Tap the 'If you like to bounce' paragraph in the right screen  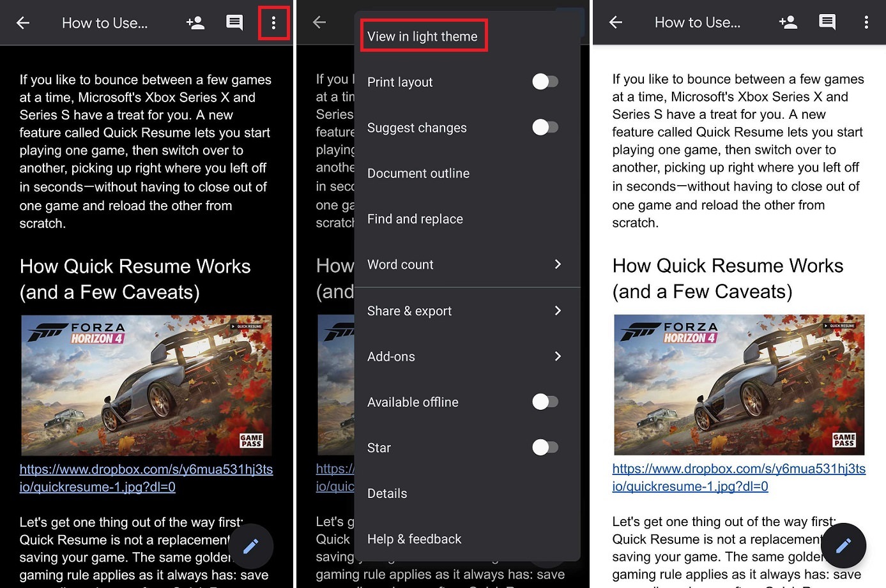[738, 151]
